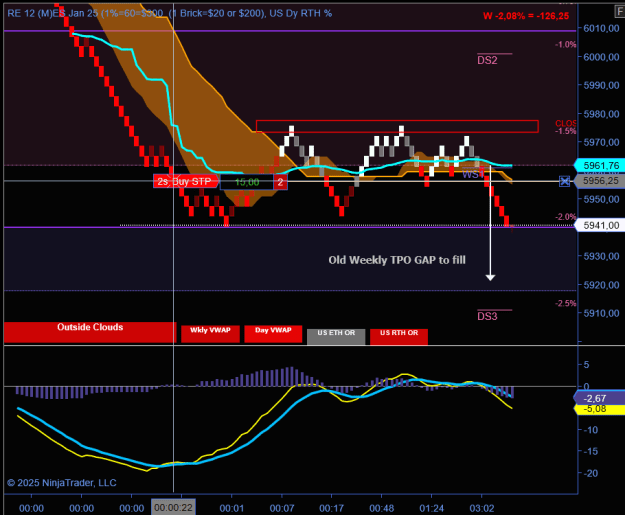Click the red 'W -2,08% = -126,25' readout
Screen dimensions: 625x515
coord(526,16)
